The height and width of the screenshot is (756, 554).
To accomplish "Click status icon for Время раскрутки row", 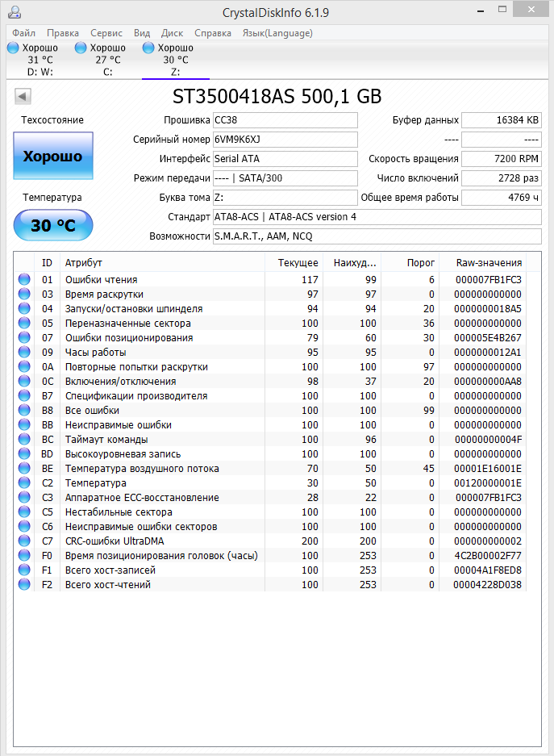I will (24, 294).
